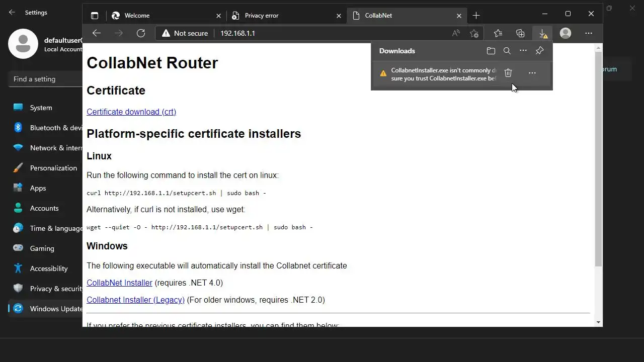Open Bluetooth & devices settings
Image resolution: width=644 pixels, height=362 pixels.
[45, 128]
